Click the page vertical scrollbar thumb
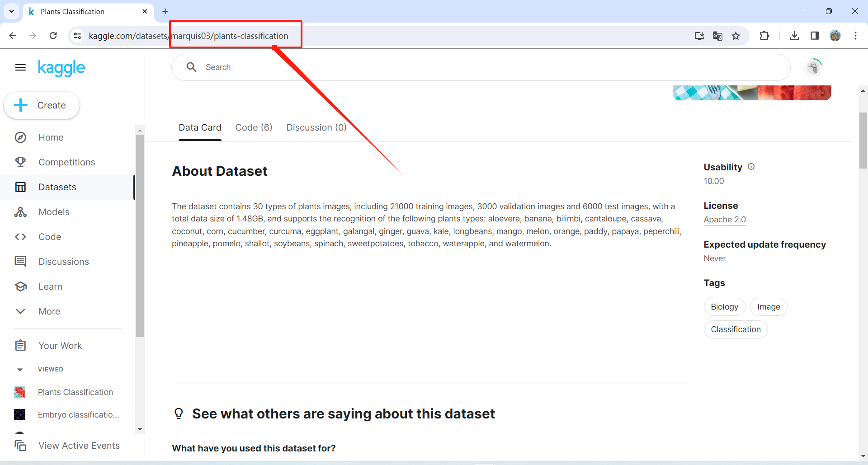This screenshot has width=868, height=465. [863, 140]
